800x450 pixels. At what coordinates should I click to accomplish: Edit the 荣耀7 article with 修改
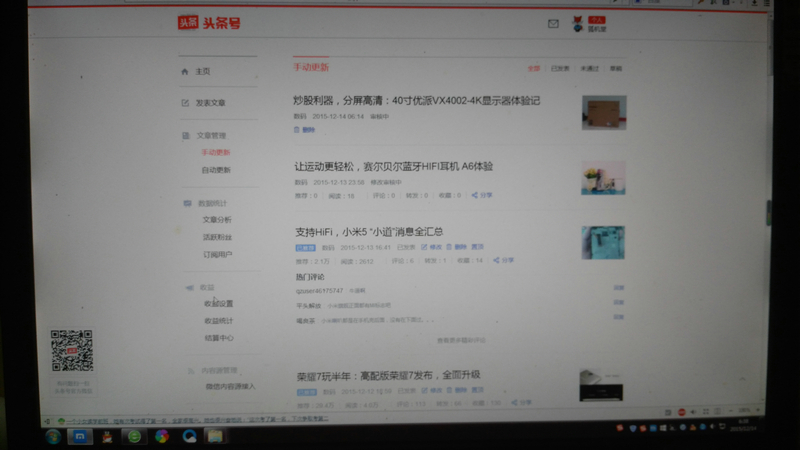[432, 390]
